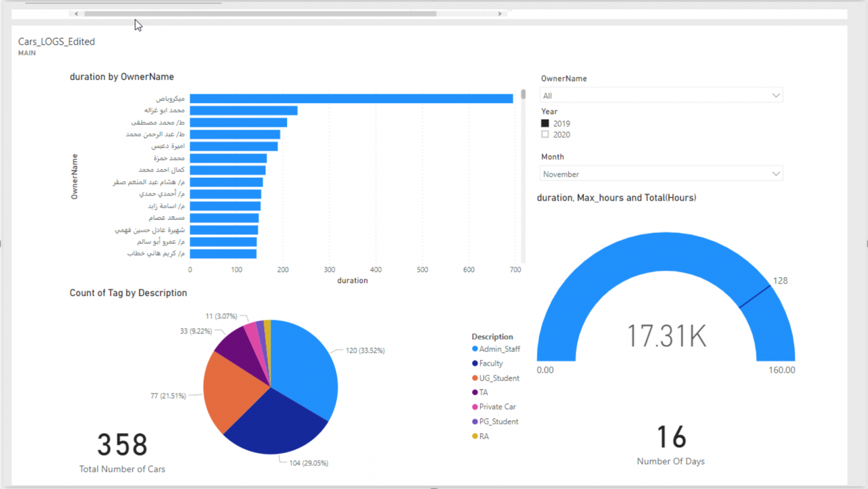Select the orange UG_Student pie slice
The height and width of the screenshot is (489, 868).
click(x=233, y=390)
